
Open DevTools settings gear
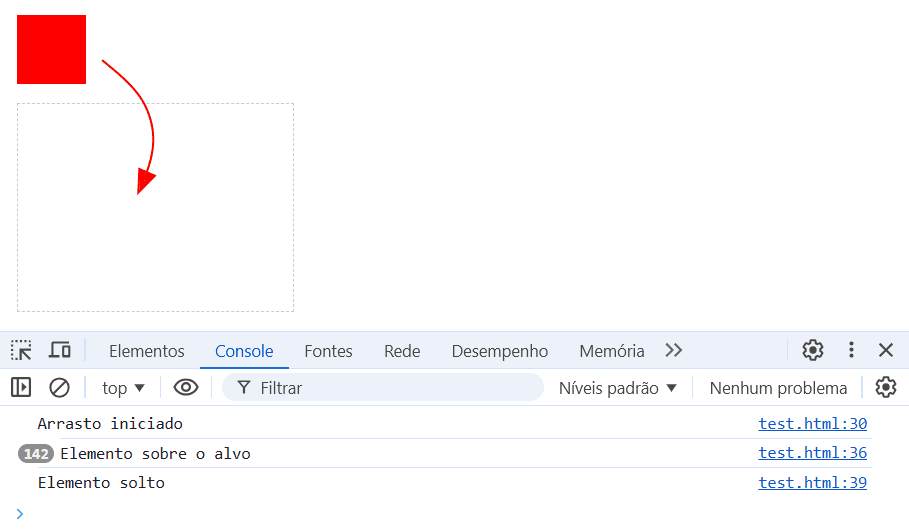[813, 350]
